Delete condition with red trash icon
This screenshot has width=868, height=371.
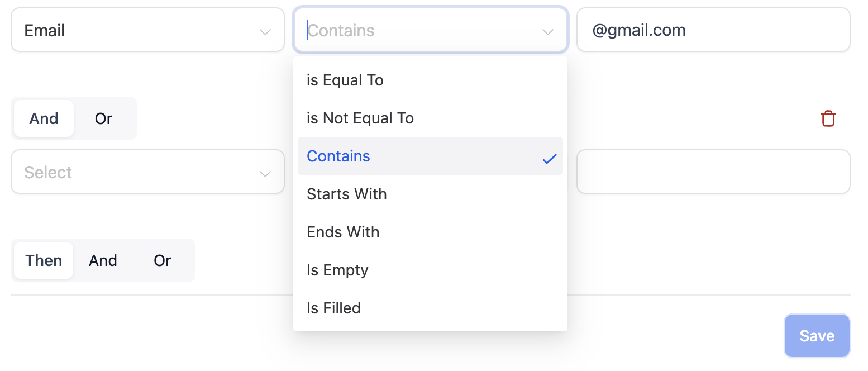(x=828, y=118)
